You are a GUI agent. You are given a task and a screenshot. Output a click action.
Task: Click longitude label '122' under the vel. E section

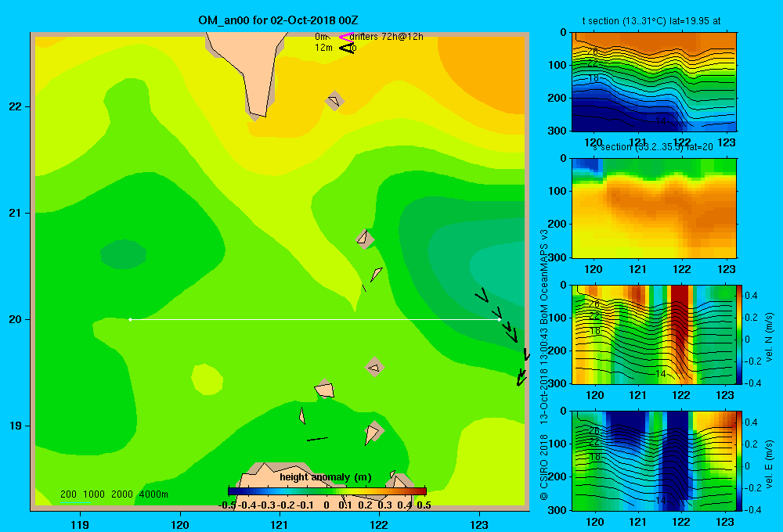coord(681,522)
